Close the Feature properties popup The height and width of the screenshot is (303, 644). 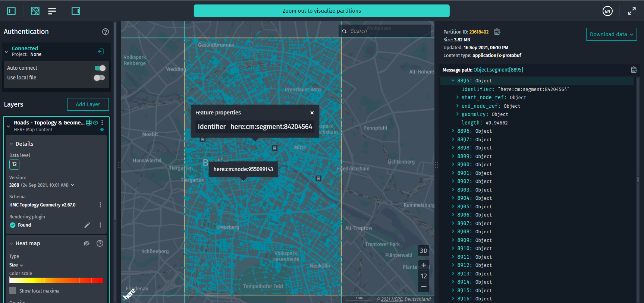pos(312,113)
